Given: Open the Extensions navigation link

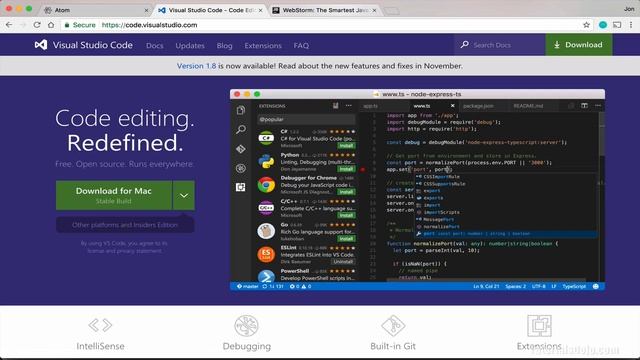Looking at the screenshot, I should coord(263,45).
